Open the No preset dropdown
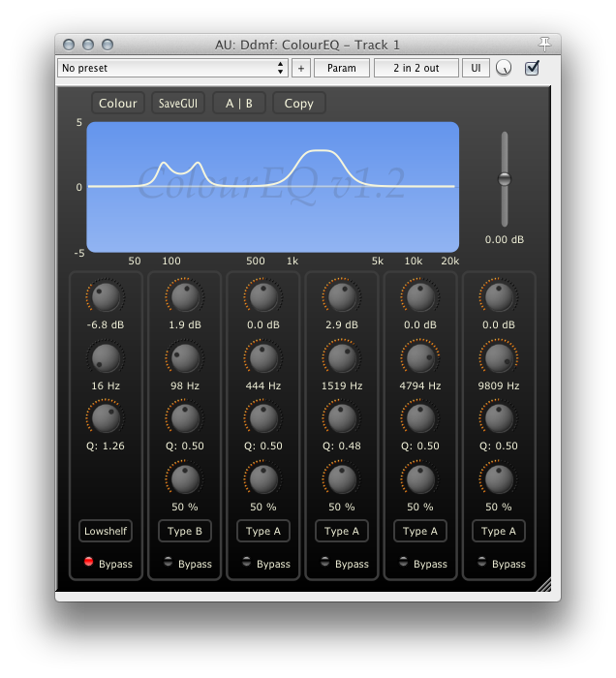Screen dimensions: 616x678 172,68
